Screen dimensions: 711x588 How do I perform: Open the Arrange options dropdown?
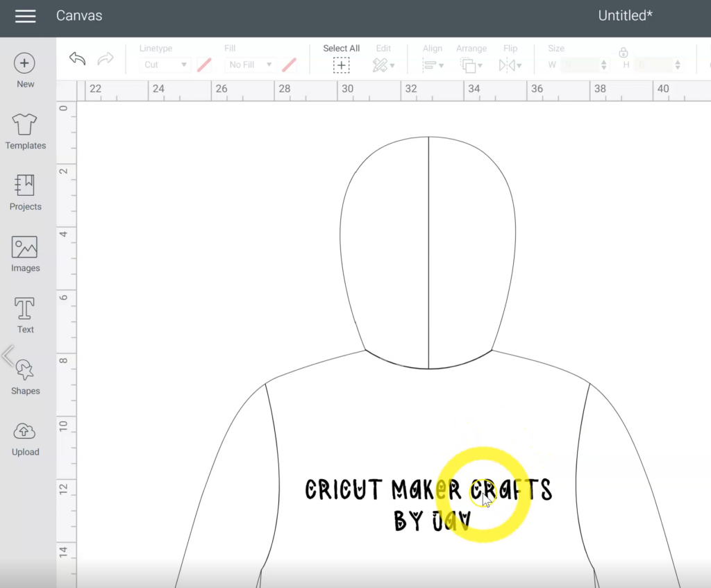click(x=471, y=65)
